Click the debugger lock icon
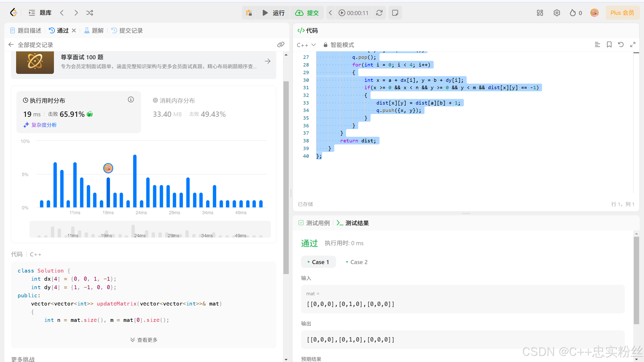This screenshot has width=644, height=362. coord(249,13)
